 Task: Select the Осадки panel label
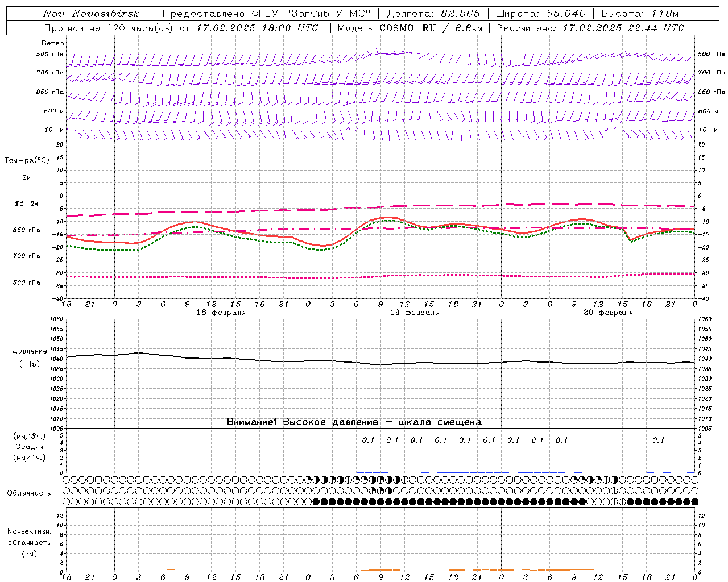(30, 447)
